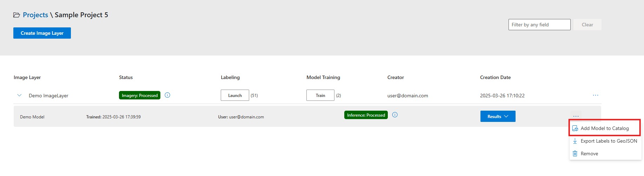Click the Creation Date column header
644x176 pixels.
coord(495,77)
